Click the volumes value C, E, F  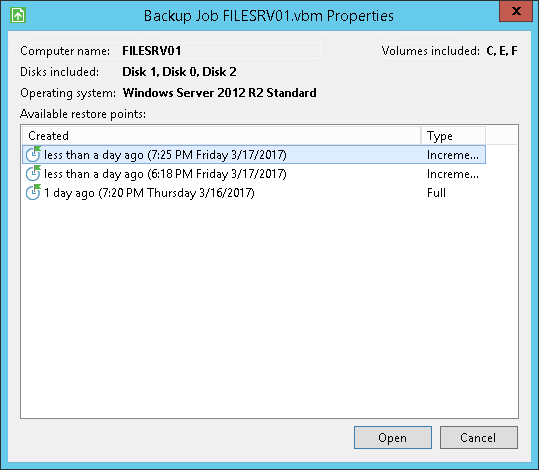tap(502, 51)
